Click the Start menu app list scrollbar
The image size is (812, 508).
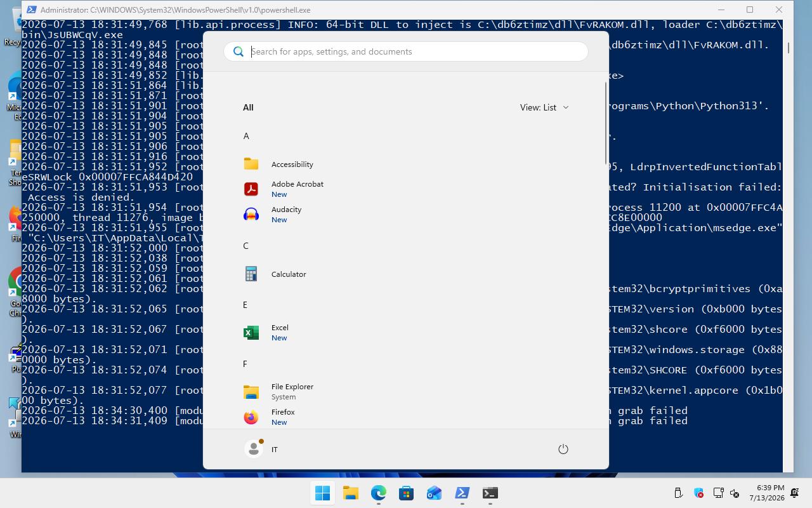pos(606,123)
